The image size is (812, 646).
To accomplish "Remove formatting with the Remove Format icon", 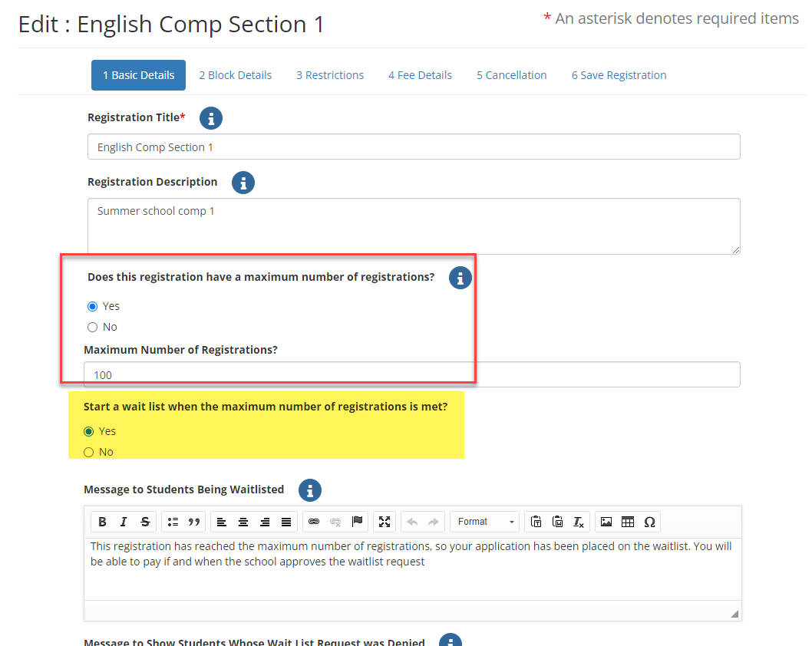I will click(x=578, y=522).
